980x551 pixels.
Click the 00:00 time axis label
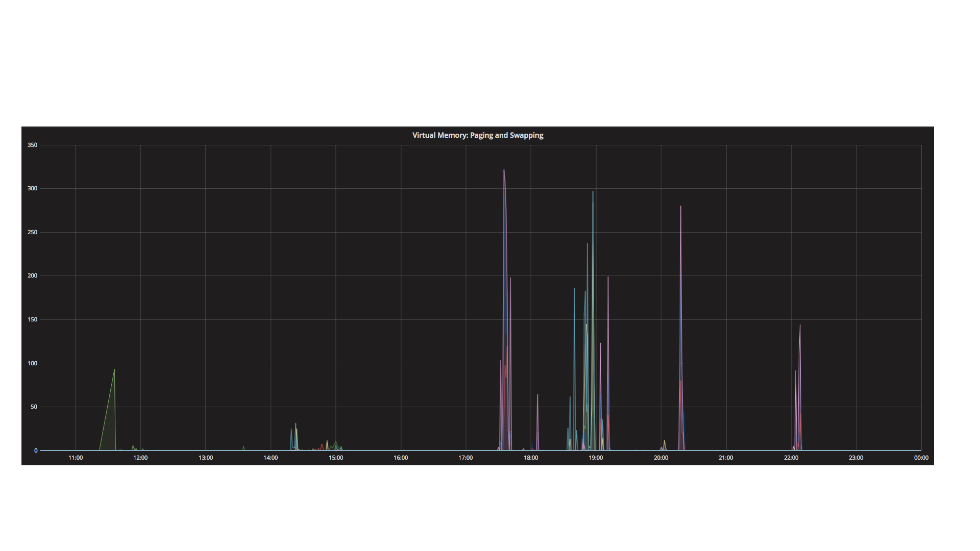coord(921,458)
